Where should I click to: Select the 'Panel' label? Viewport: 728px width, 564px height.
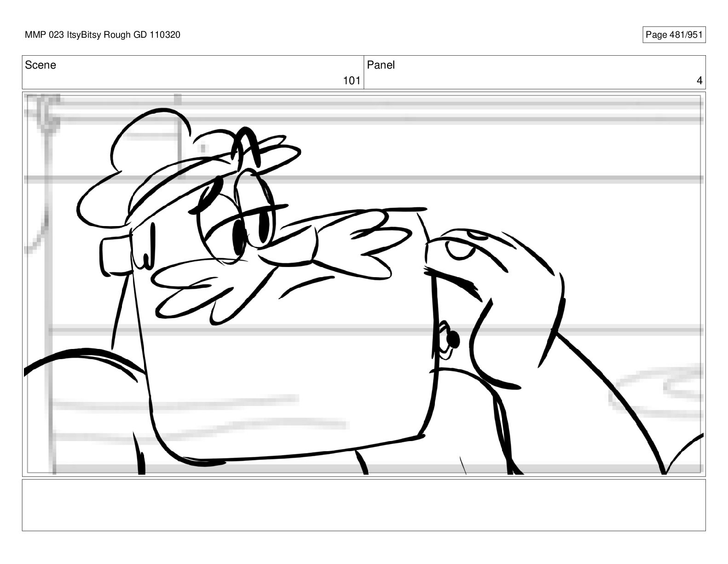[381, 65]
